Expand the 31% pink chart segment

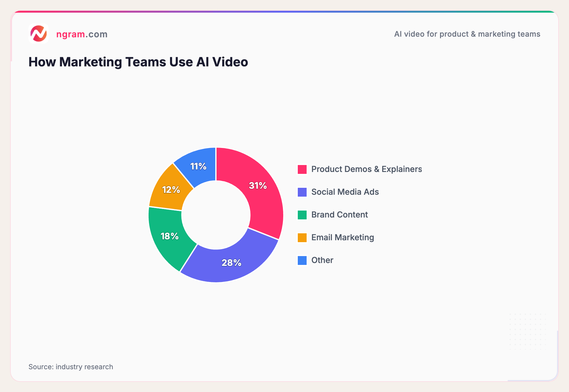[258, 186]
